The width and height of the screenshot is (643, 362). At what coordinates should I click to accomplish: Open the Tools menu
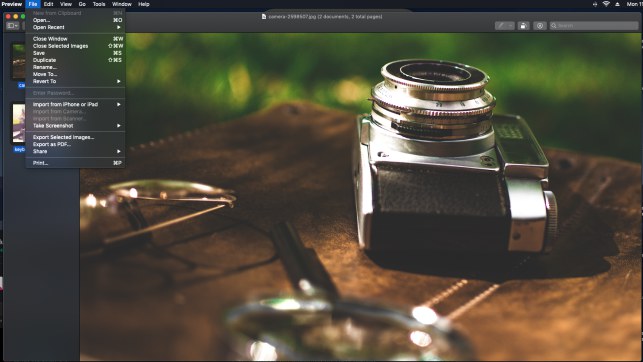pos(99,4)
